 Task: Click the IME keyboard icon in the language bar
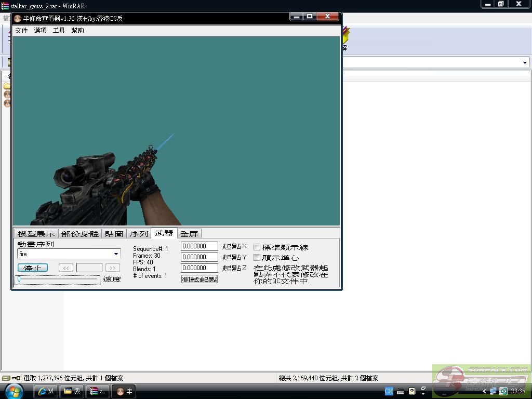(x=401, y=392)
